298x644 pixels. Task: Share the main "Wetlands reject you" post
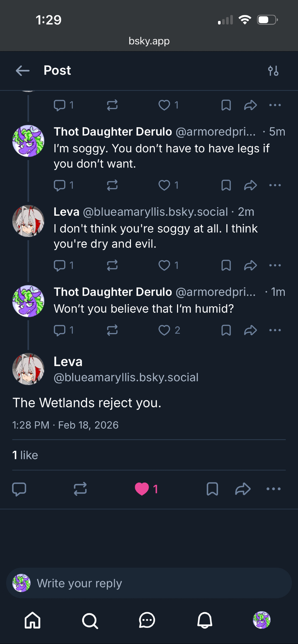[x=243, y=489]
